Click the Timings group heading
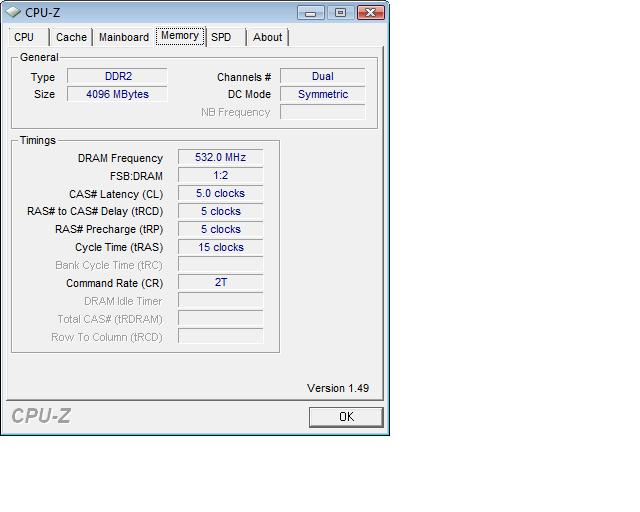Image resolution: width=640 pixels, height=512 pixels. (38, 140)
